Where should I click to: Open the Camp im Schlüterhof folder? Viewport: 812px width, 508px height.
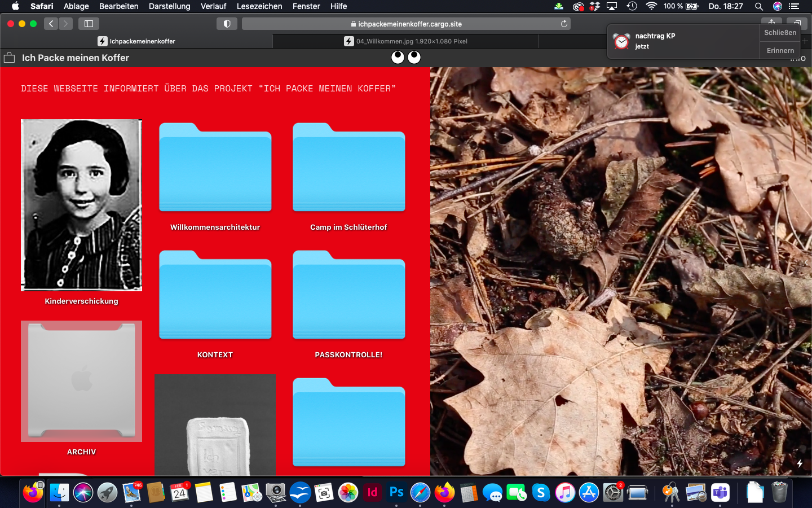pos(349,167)
